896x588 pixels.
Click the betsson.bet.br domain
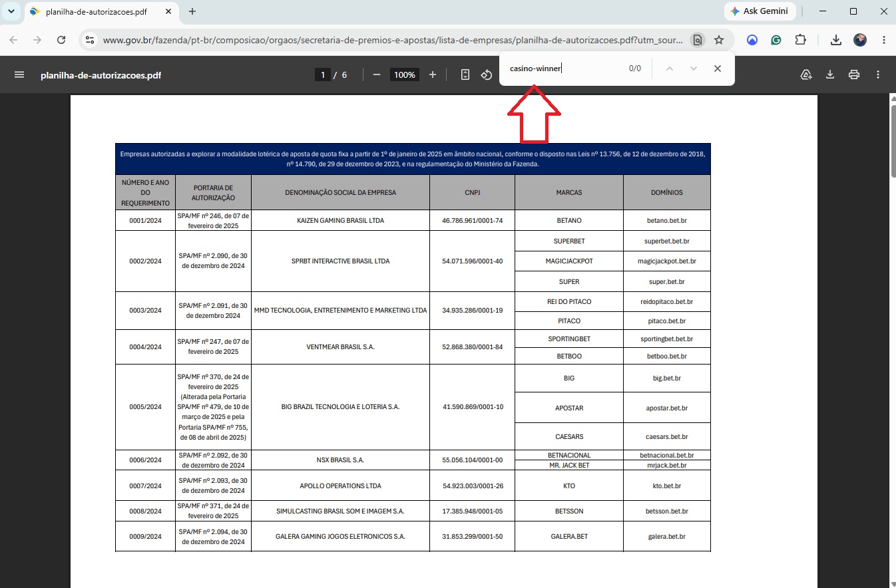[667, 511]
